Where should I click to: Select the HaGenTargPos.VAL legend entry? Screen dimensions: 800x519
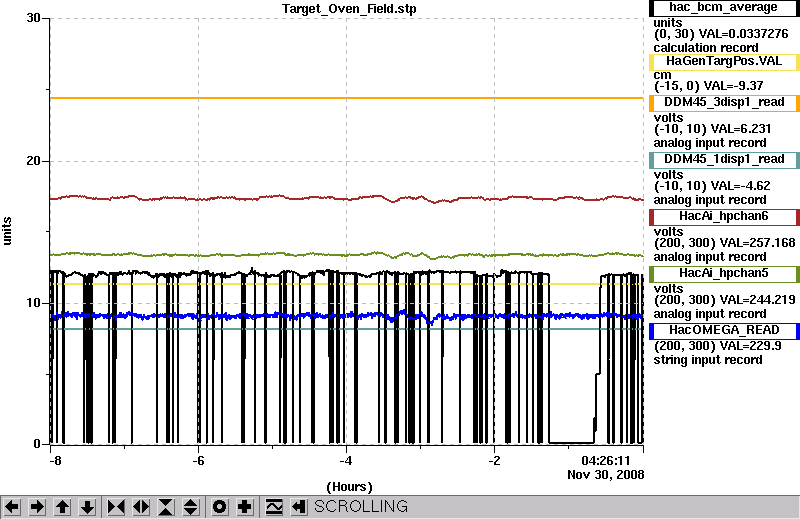[723, 61]
